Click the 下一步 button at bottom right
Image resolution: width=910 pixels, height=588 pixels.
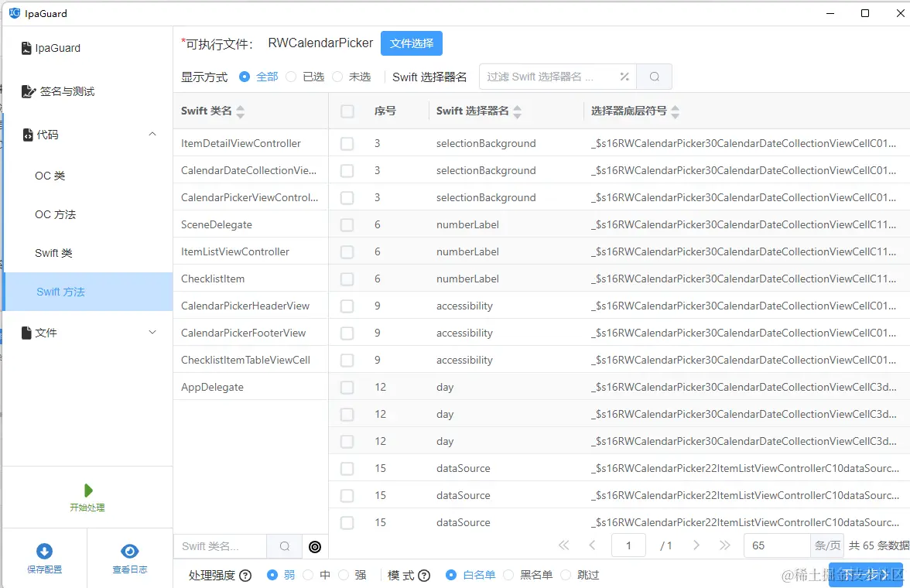(865, 575)
